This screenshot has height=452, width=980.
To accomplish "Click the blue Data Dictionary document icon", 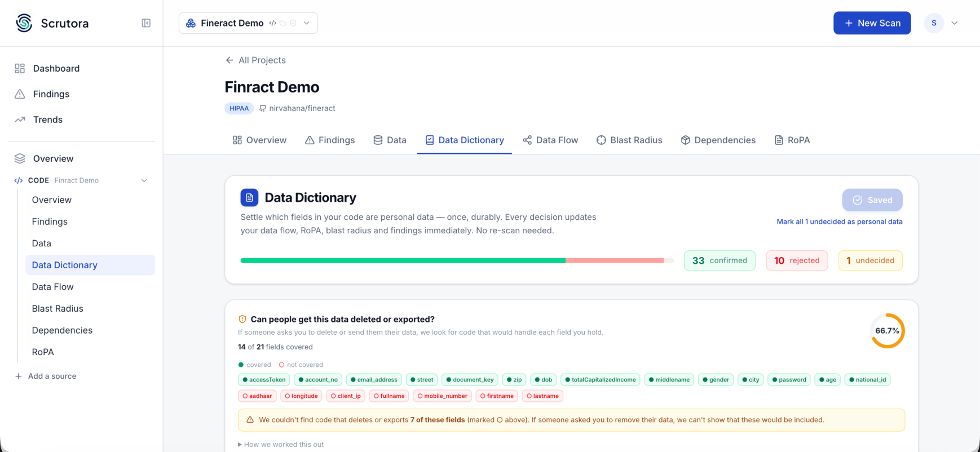I will [249, 198].
